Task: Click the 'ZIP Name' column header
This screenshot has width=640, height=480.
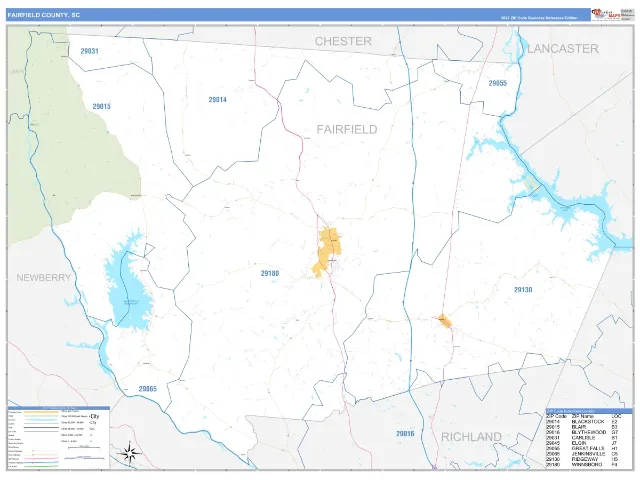Action: click(x=582, y=416)
